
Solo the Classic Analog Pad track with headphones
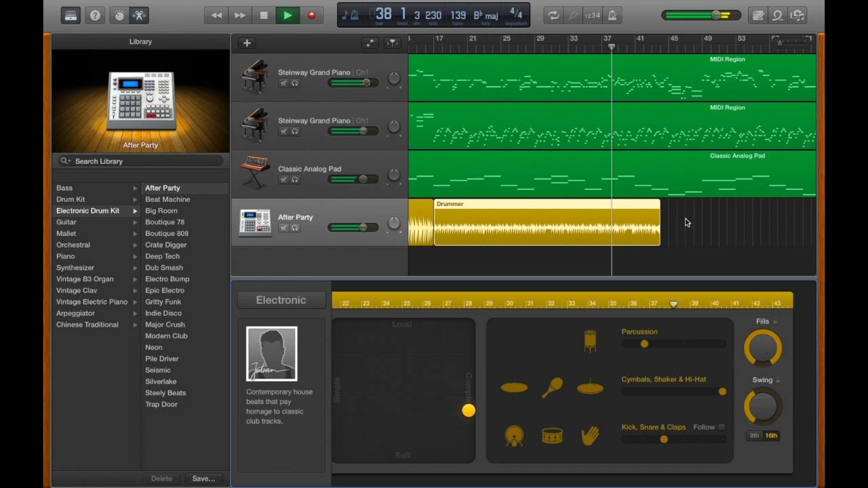click(x=294, y=180)
